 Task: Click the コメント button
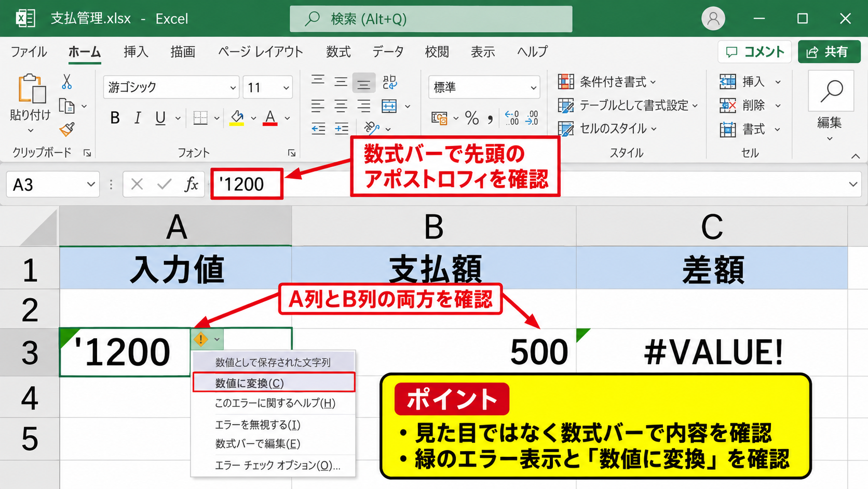click(x=755, y=51)
